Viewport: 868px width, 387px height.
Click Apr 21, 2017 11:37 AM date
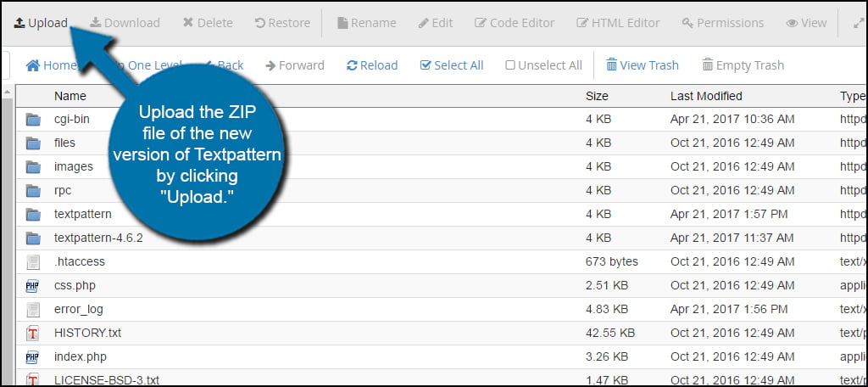[732, 238]
